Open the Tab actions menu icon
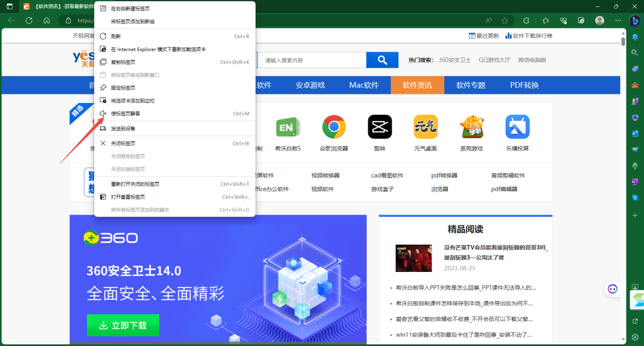This screenshot has height=346, width=644. 10,6
